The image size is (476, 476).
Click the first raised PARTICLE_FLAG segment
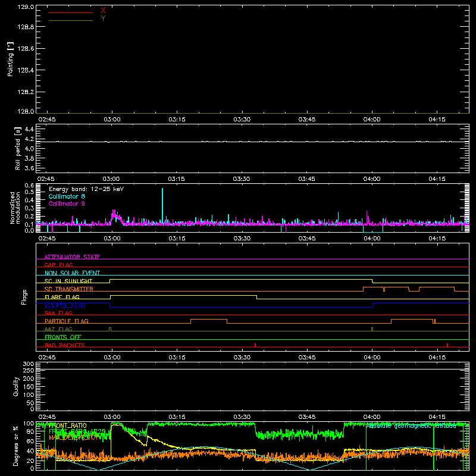(x=209, y=320)
